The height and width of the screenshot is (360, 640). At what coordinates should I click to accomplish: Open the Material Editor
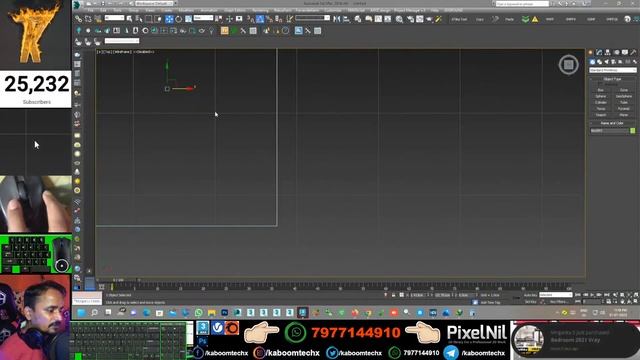pyautogui.click(x=399, y=19)
